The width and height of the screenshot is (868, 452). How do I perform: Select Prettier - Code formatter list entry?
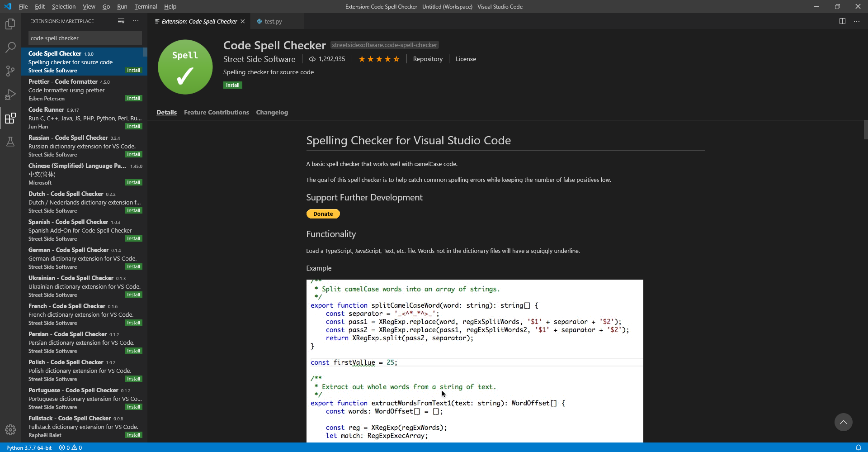point(84,90)
